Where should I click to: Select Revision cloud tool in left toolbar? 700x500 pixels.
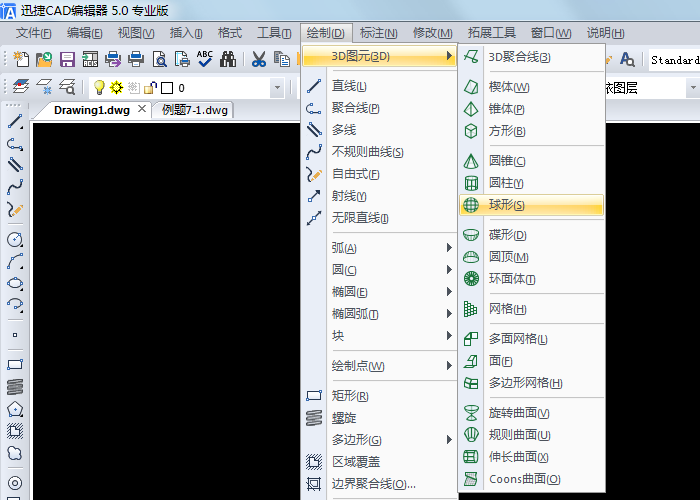[x=15, y=453]
